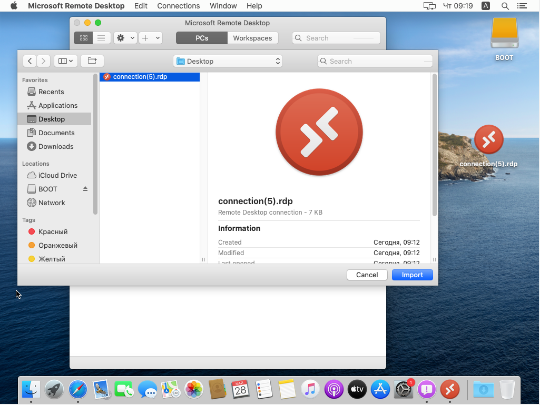Open Finder from Dock
This screenshot has width=540, height=405.
31,390
